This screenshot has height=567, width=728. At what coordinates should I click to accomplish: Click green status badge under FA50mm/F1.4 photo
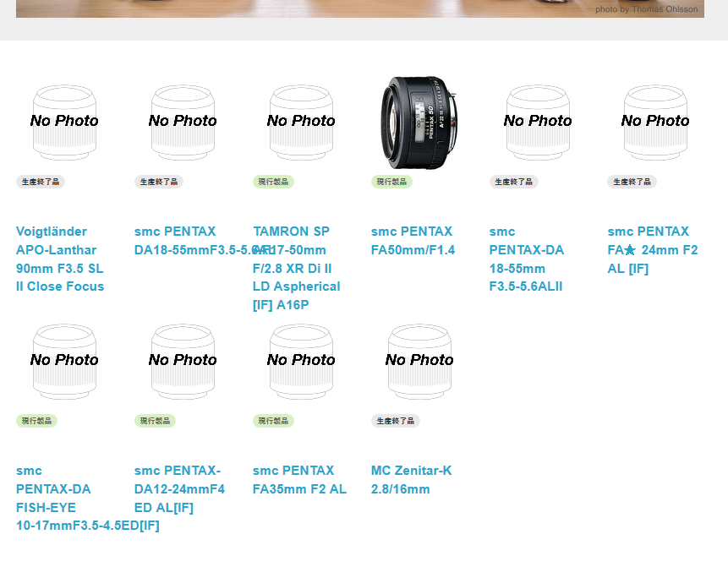coord(391,182)
